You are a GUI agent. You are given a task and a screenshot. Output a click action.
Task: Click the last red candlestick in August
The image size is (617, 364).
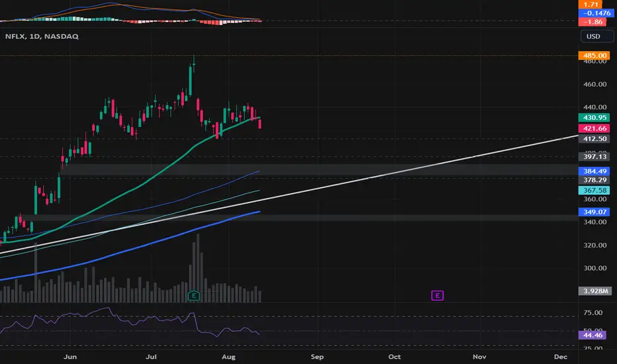tap(260, 124)
